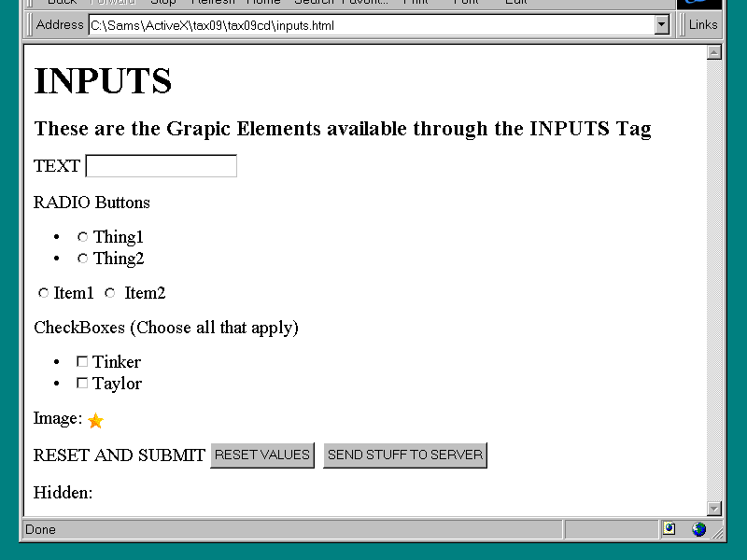Screen dimensions: 747x560
Task: Click the scrollbar down arrow
Action: pyautogui.click(x=714, y=508)
